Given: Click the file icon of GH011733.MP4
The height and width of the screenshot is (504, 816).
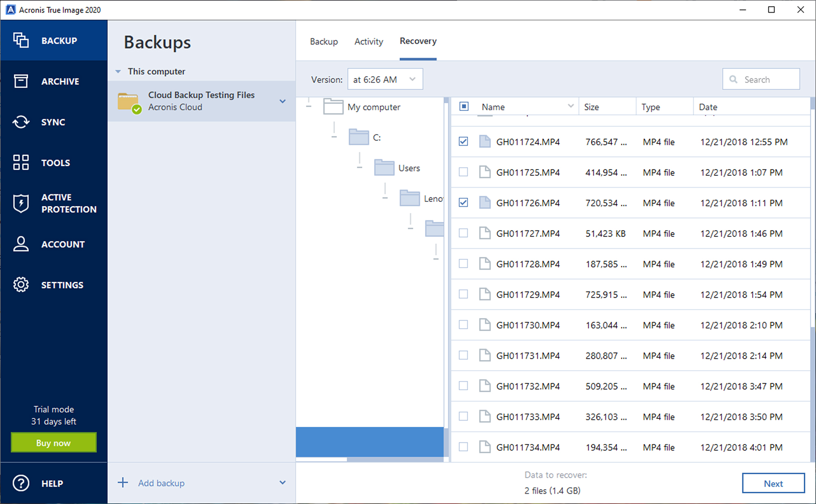Looking at the screenshot, I should (485, 417).
